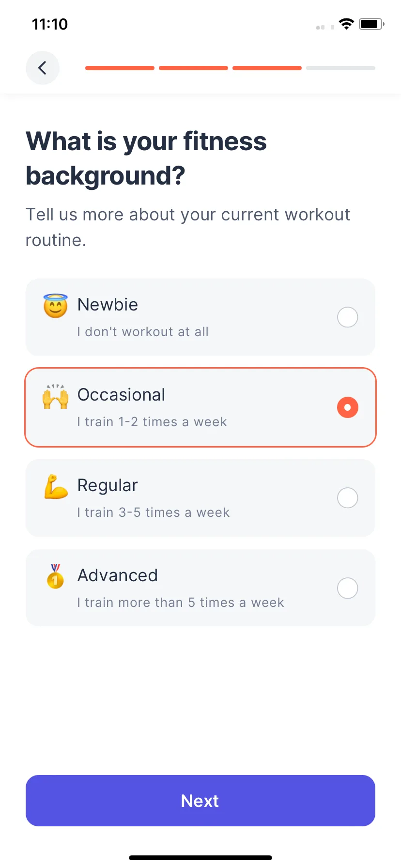The width and height of the screenshot is (401, 868).
Task: Tap the cellular signal dots indicator
Action: (325, 27)
